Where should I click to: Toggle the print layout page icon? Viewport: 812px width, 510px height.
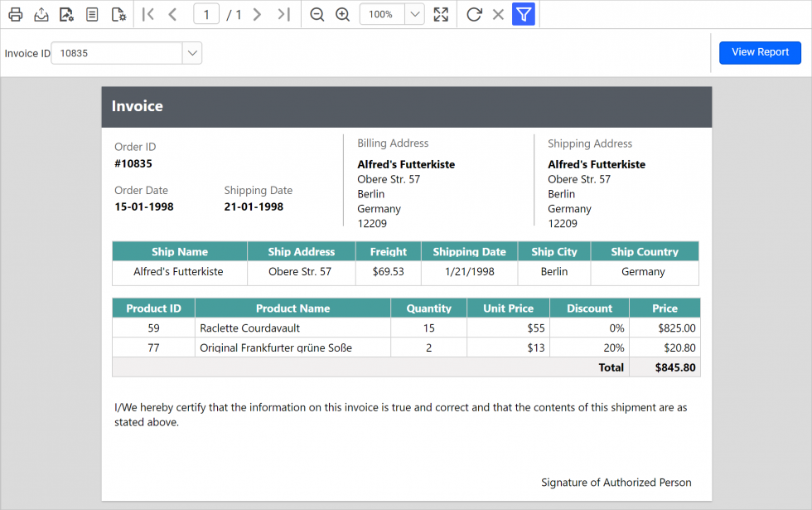tap(92, 15)
